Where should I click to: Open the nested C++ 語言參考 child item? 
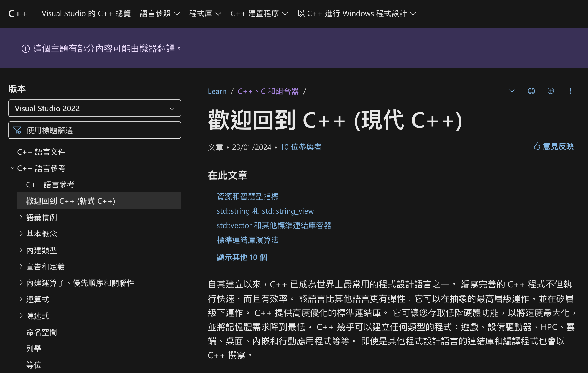pos(50,185)
